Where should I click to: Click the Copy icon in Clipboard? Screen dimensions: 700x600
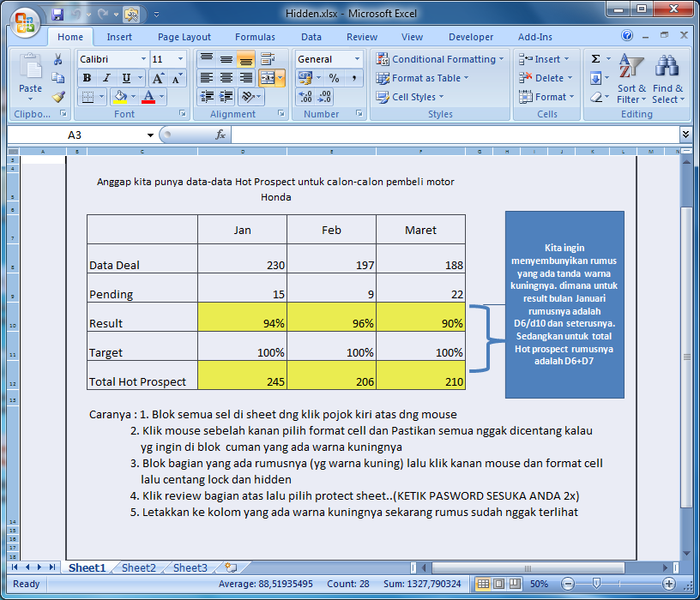click(58, 78)
